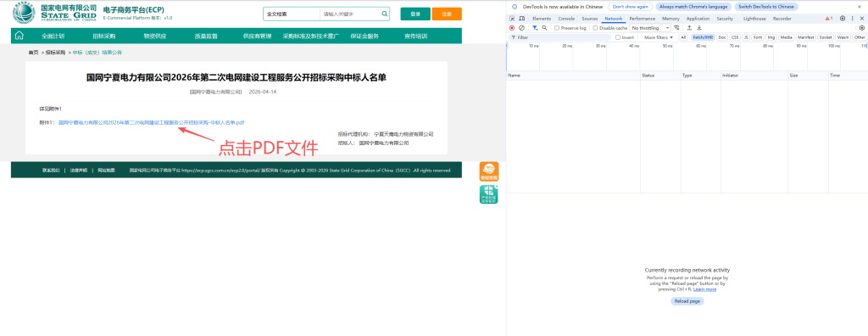Click the info icon in language infobar

click(515, 7)
